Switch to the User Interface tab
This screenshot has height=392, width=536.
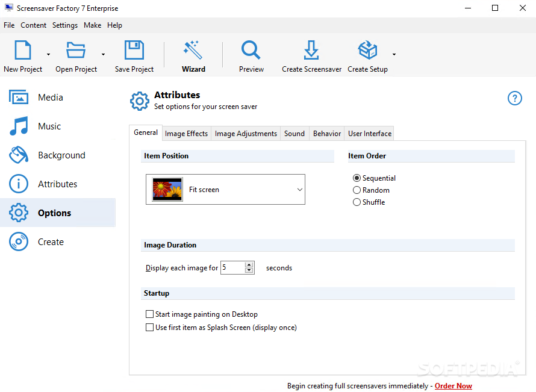tap(370, 134)
